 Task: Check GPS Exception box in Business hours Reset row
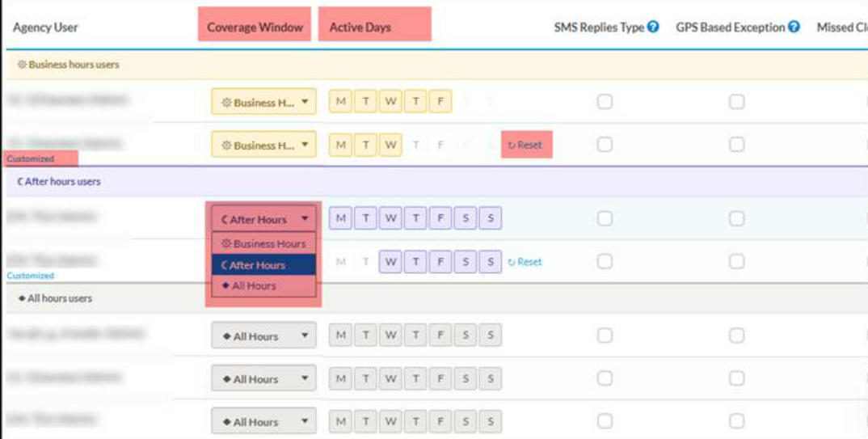coord(736,145)
